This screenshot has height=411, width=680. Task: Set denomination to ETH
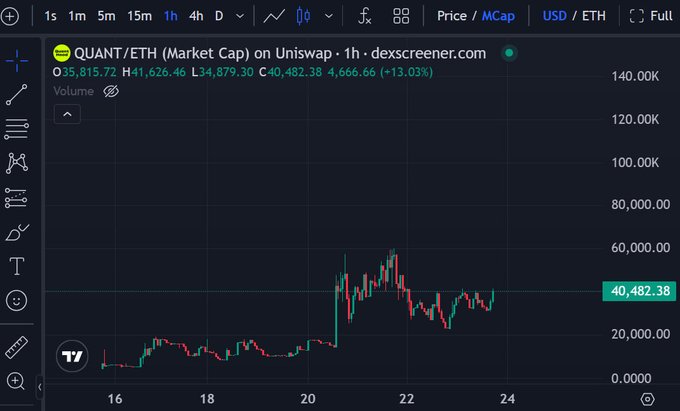tap(593, 16)
